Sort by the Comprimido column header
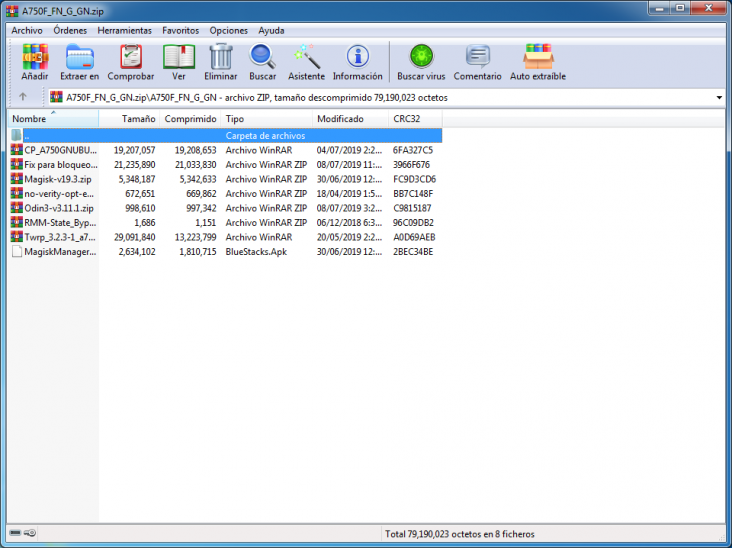The image size is (732, 548). coord(190,119)
